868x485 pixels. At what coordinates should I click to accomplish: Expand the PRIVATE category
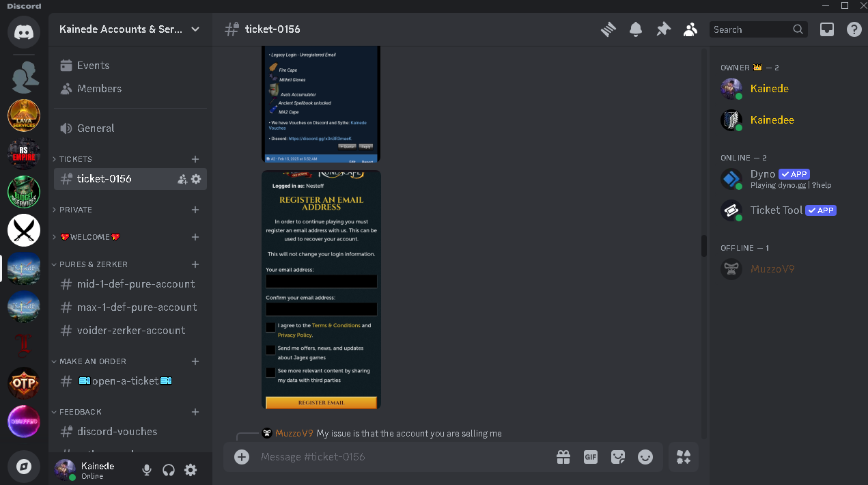(x=75, y=210)
